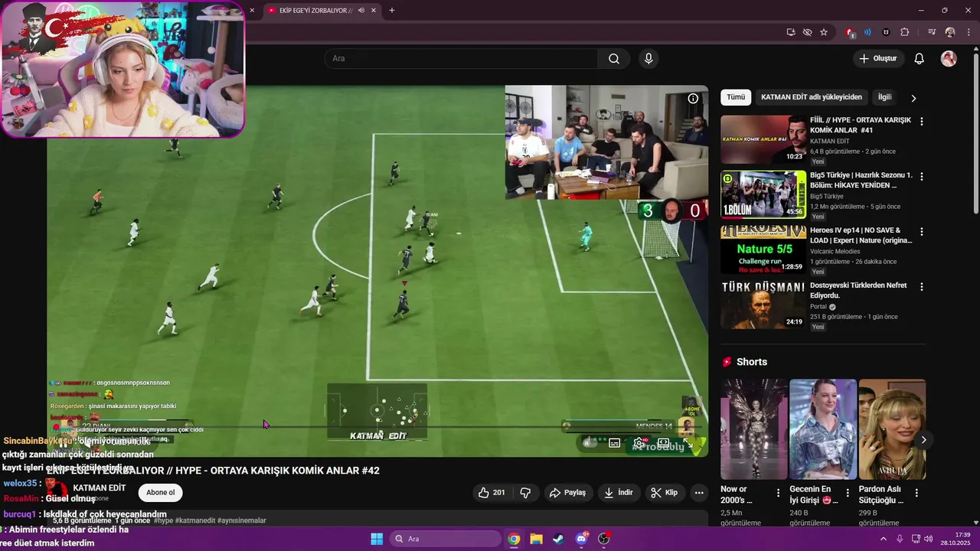980x551 pixels.
Task: Open File Explorer from the taskbar
Action: tap(536, 539)
